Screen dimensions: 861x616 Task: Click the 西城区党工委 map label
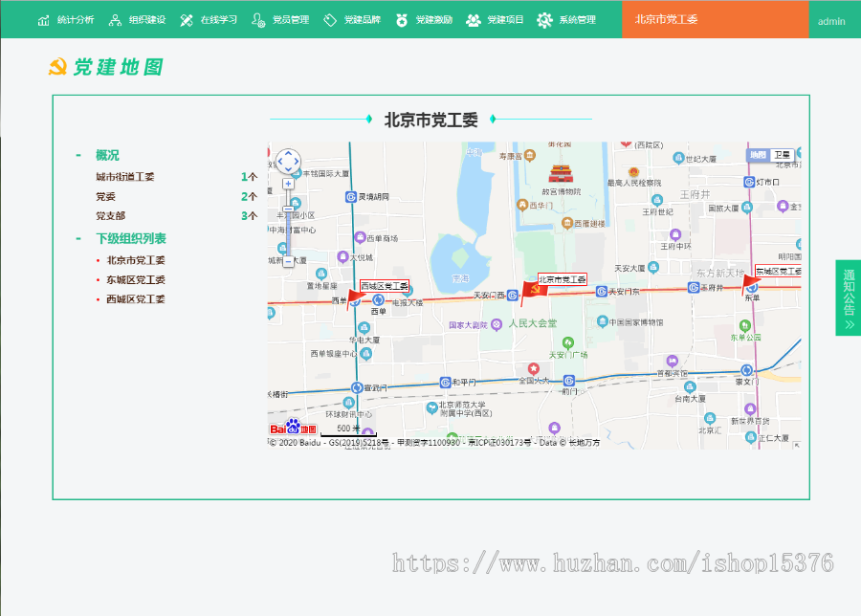[385, 286]
